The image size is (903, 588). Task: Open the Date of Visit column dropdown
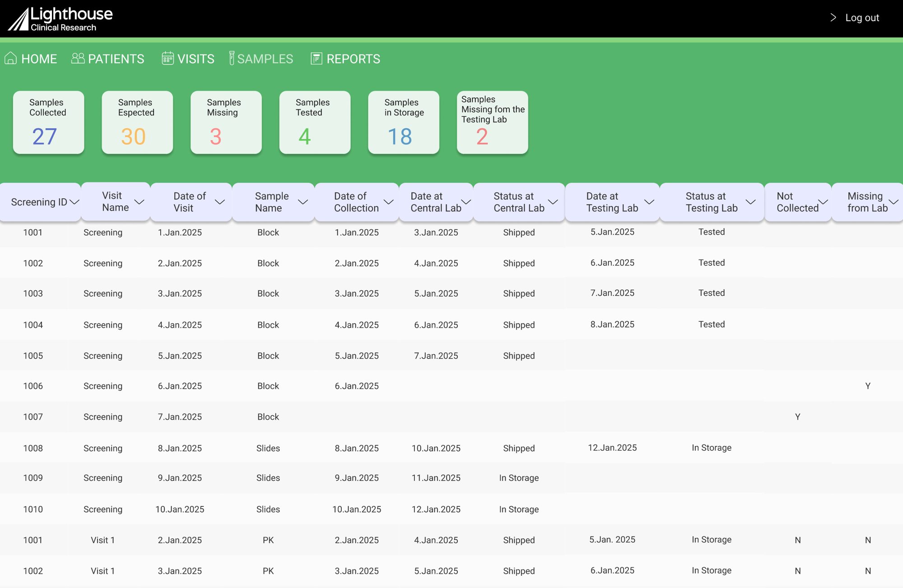220,202
